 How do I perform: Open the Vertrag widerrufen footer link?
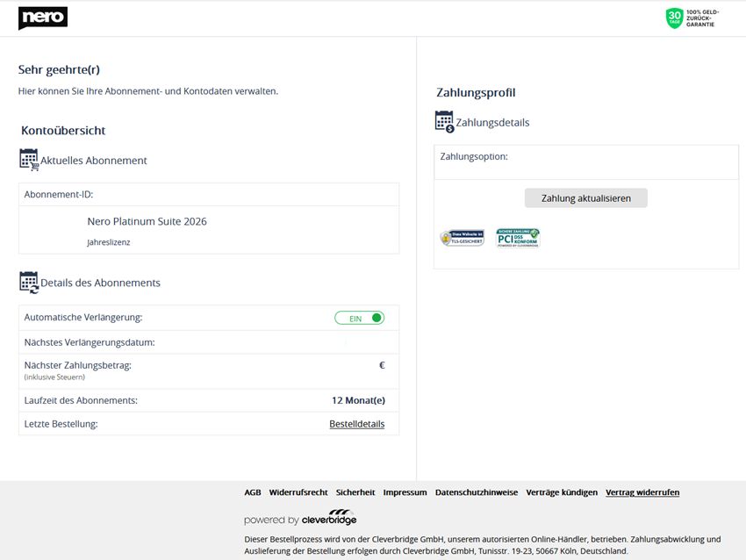pos(642,492)
